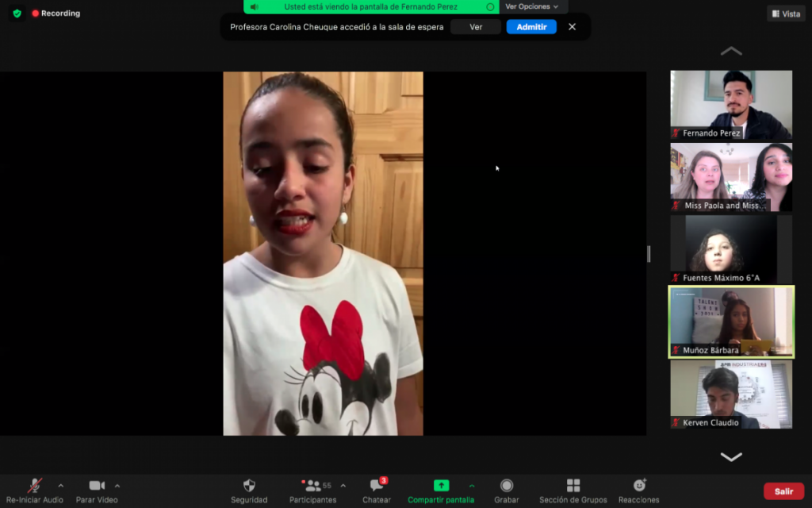812x508 pixels.
Task: Open the Chatear chat panel
Action: point(377,486)
